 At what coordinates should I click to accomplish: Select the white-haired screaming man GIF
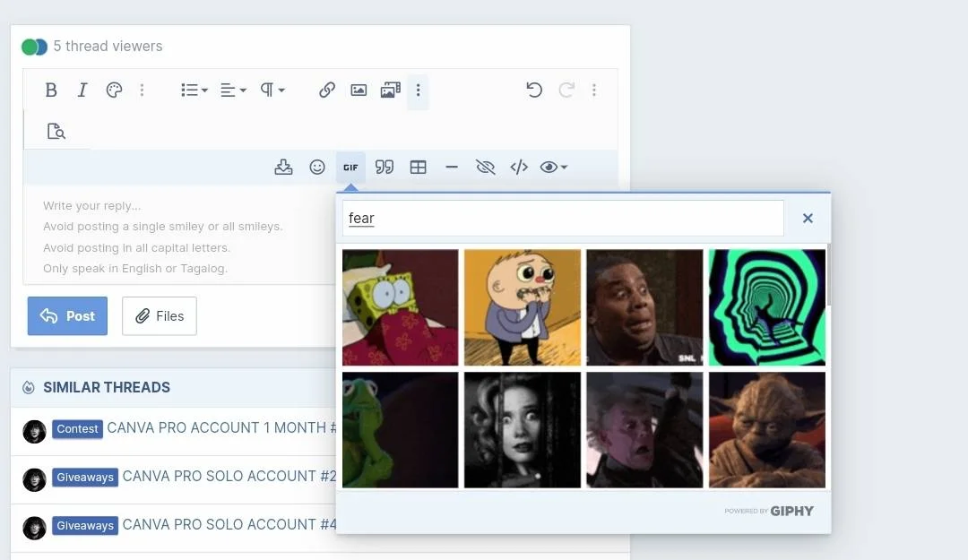[644, 430]
